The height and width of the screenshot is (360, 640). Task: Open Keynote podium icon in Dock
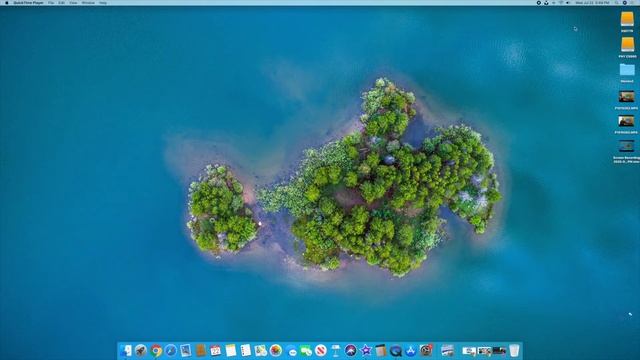point(336,351)
